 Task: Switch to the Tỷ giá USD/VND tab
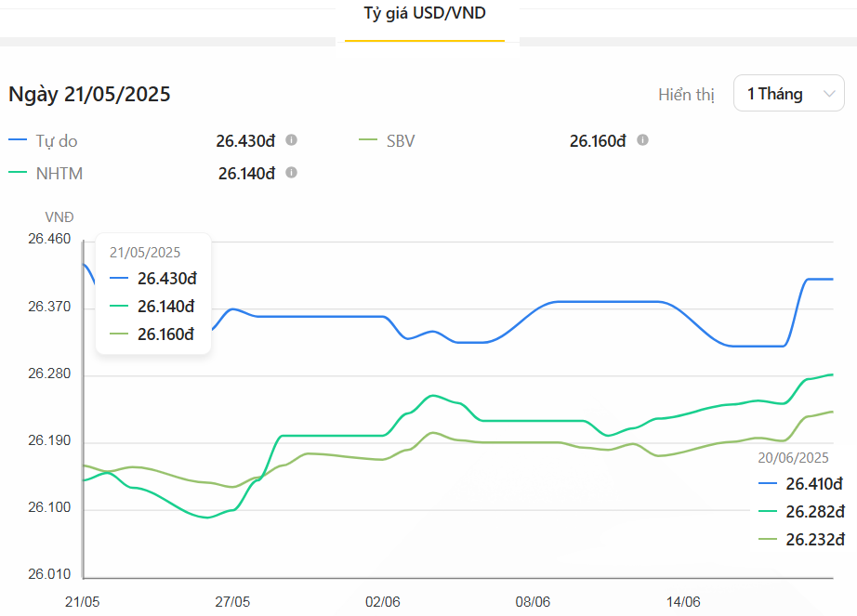coord(425,14)
